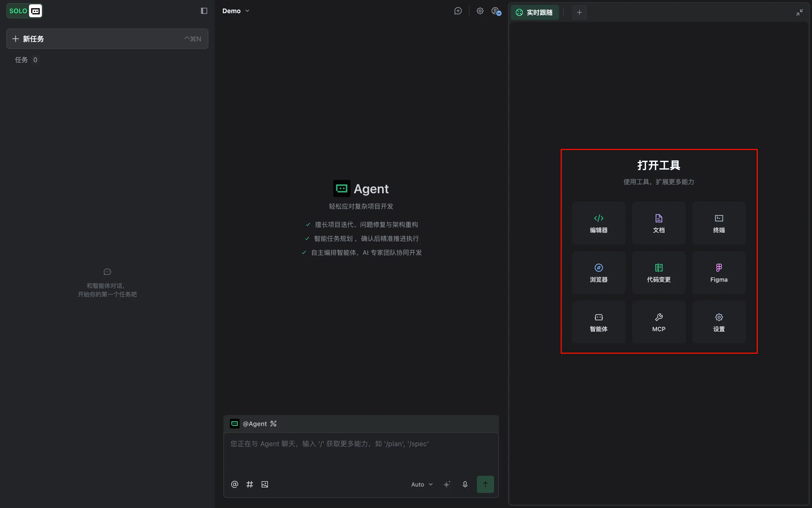Click text 擅长项目迭代、问题修复与架构重构
Screen dimensions: 812x508
coord(367,224)
